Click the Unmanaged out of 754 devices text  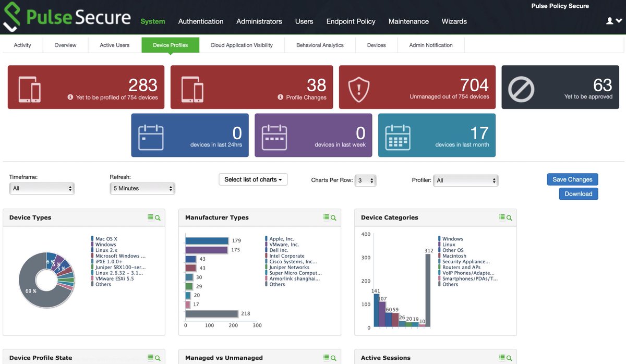coord(449,96)
